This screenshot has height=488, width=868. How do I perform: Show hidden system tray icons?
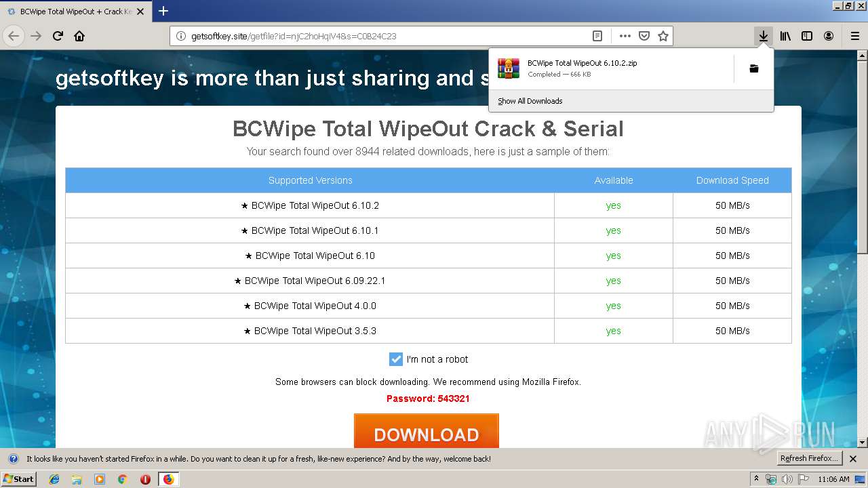point(757,479)
